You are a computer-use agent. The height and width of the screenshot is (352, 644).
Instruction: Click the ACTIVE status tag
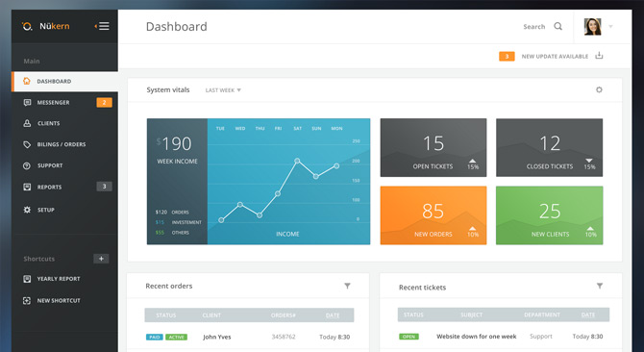pos(176,337)
